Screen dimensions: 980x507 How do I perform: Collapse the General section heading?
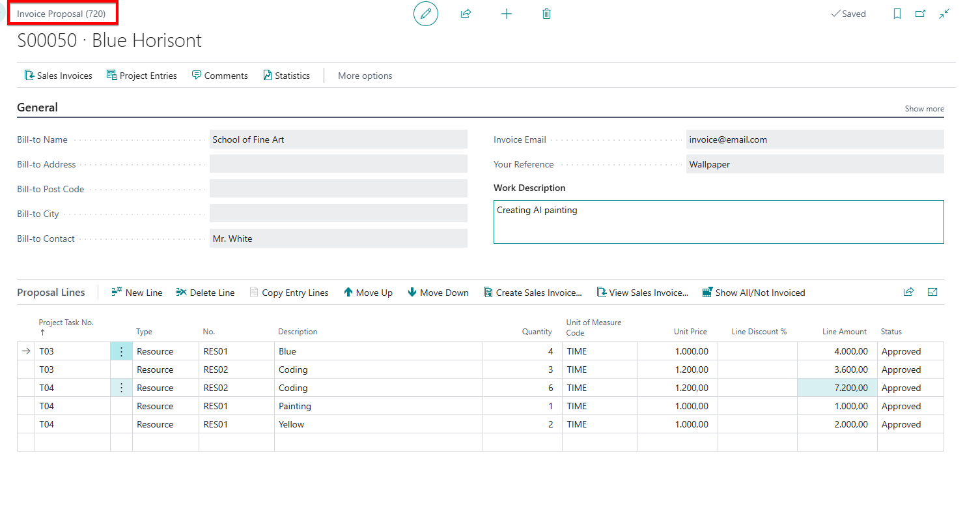pyautogui.click(x=37, y=108)
